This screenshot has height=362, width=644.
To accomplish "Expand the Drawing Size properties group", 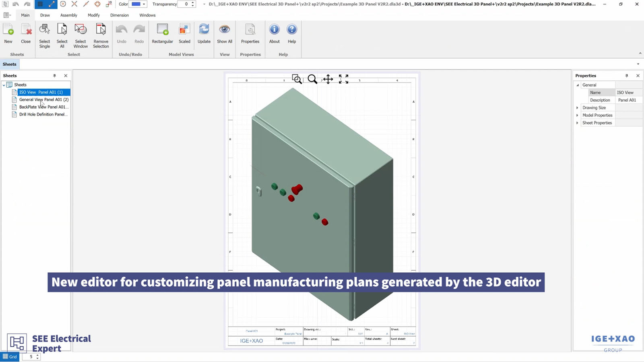I will [578, 108].
